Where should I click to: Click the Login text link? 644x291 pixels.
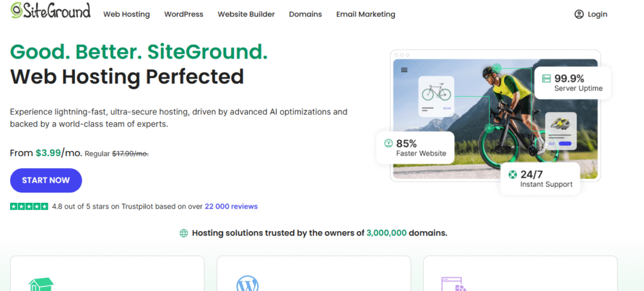(597, 14)
